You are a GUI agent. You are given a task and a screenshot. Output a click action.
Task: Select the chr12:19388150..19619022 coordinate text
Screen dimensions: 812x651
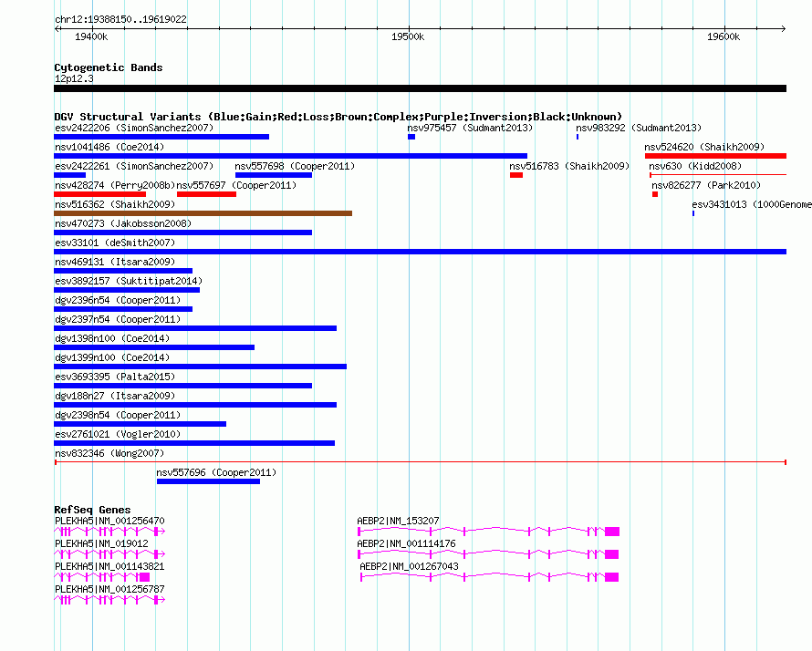[x=120, y=19]
